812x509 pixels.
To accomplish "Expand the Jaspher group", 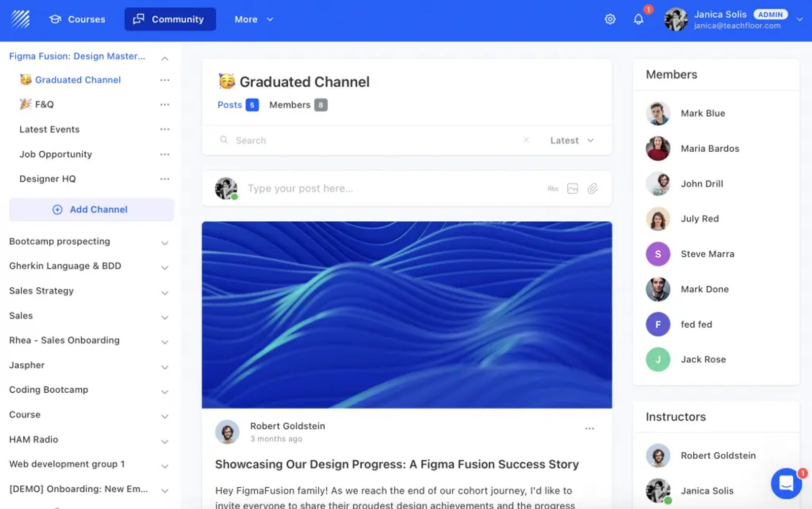I will coord(164,367).
